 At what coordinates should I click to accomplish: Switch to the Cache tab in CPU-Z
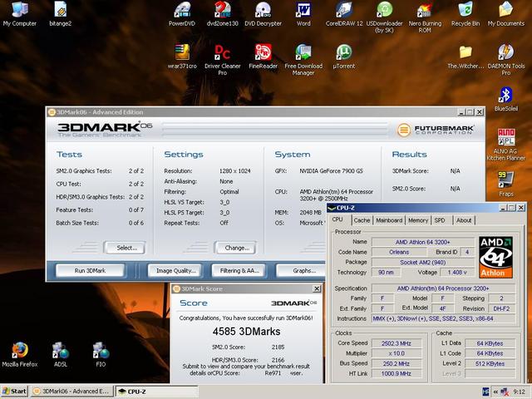pos(362,220)
